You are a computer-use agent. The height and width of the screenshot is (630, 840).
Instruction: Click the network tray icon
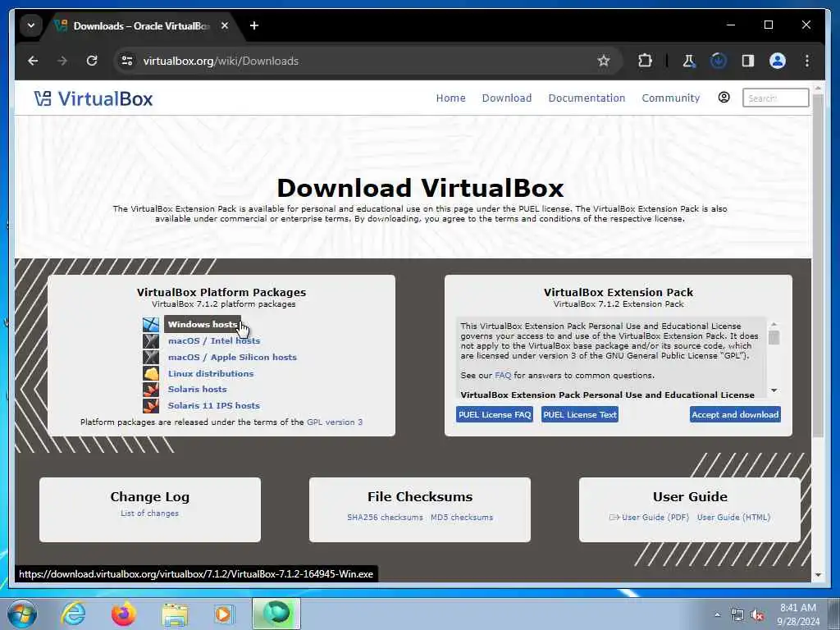[x=737, y=615]
